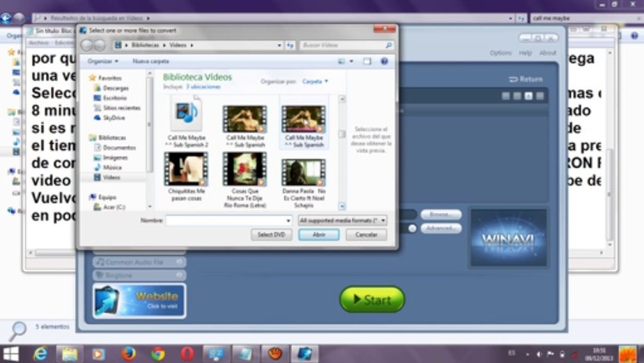Launch Google Chrome from the taskbar
This screenshot has width=644, height=363.
[x=158, y=354]
